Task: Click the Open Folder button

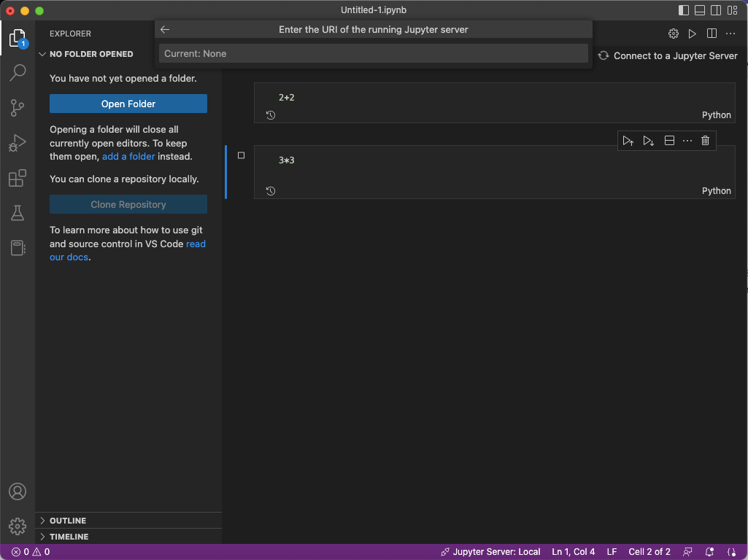Action: point(128,104)
